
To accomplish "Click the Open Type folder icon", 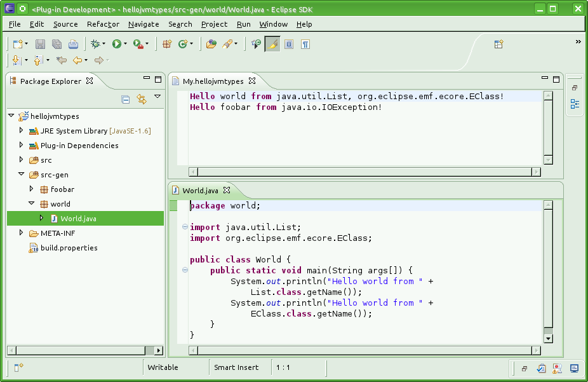I will tap(211, 44).
